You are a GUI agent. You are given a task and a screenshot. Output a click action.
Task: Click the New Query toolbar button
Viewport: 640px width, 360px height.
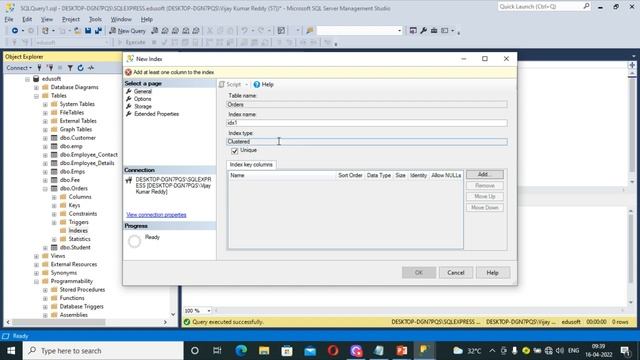click(x=127, y=31)
